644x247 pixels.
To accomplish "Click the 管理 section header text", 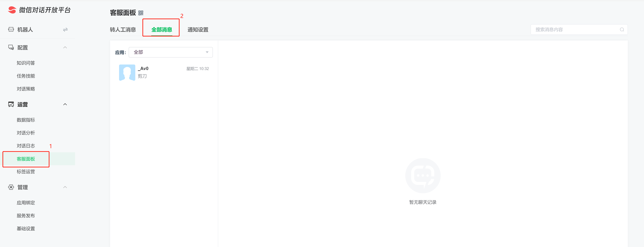I will coord(22,187).
